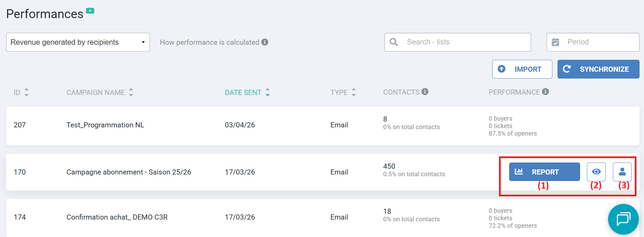Preview campaign 170 with the eye icon
This screenshot has width=644, height=237.
pyautogui.click(x=596, y=172)
